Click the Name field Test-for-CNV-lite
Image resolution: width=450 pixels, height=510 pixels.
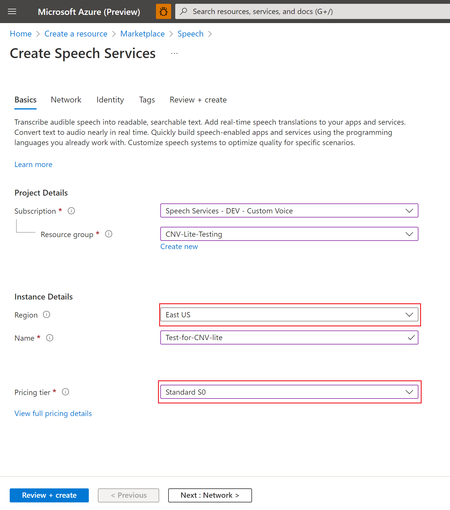pyautogui.click(x=289, y=338)
